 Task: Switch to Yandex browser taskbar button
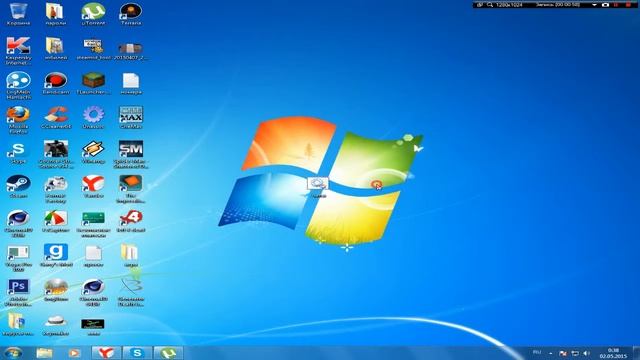click(x=106, y=353)
